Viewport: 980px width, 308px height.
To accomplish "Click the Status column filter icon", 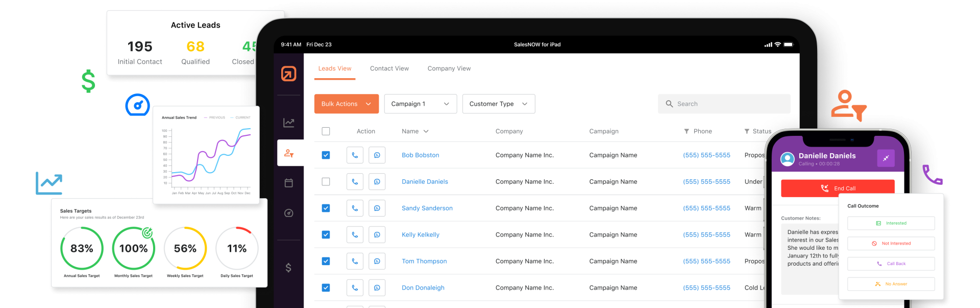I will pos(747,131).
